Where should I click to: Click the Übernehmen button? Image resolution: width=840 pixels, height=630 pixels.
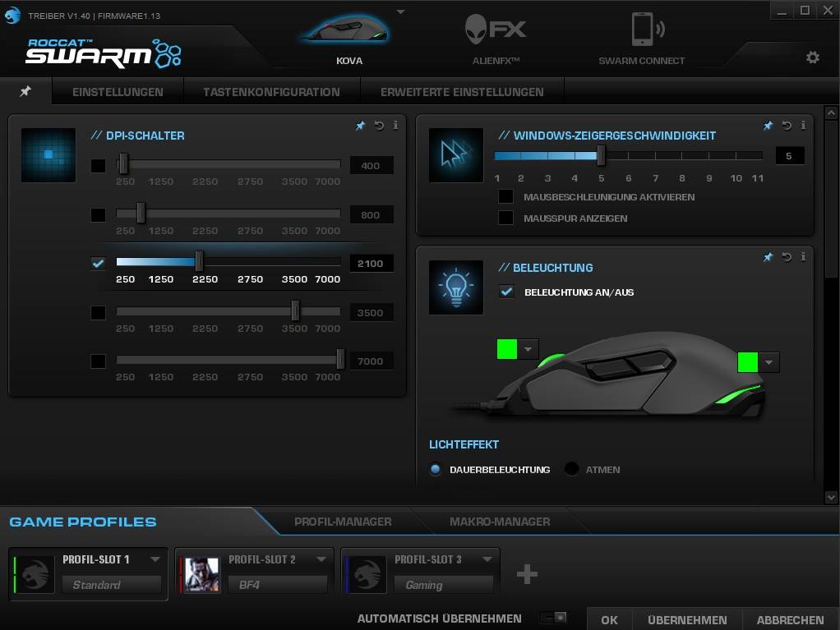[687, 619]
